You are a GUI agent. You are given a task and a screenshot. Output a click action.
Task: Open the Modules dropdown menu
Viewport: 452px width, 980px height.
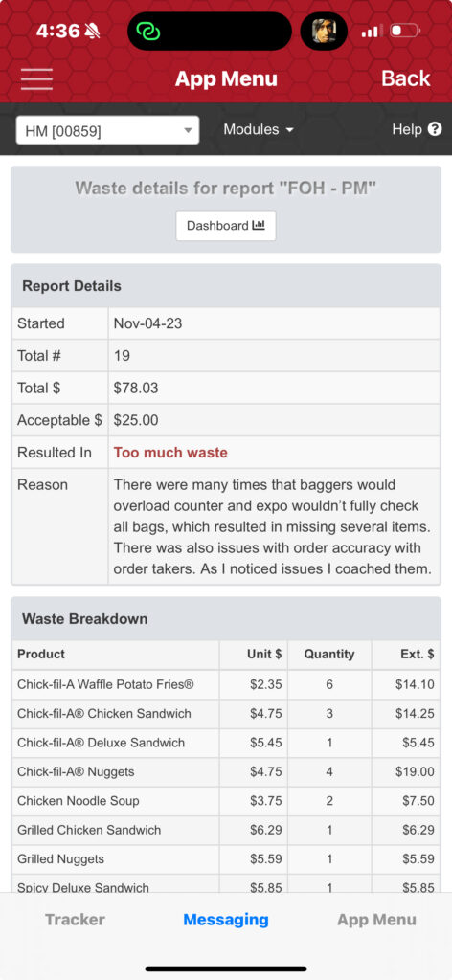(x=259, y=129)
